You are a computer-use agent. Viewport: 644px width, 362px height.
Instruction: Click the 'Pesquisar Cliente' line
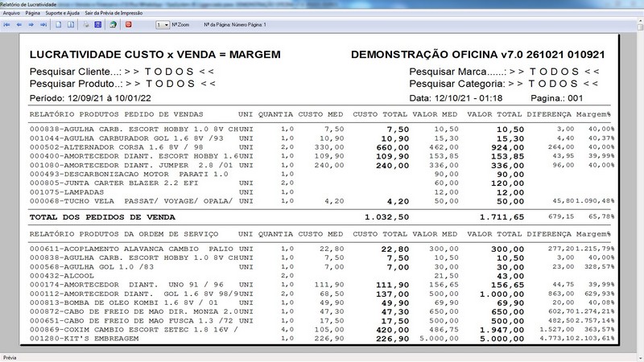(122, 72)
